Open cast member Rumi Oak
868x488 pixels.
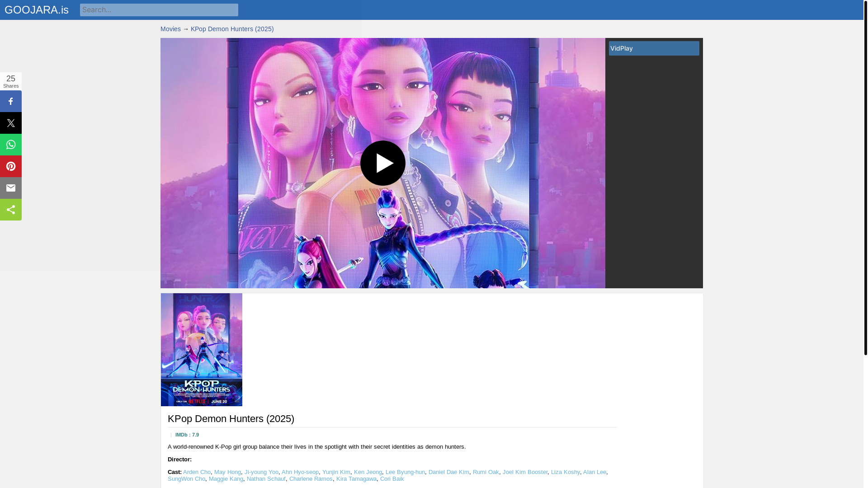pyautogui.click(x=486, y=472)
